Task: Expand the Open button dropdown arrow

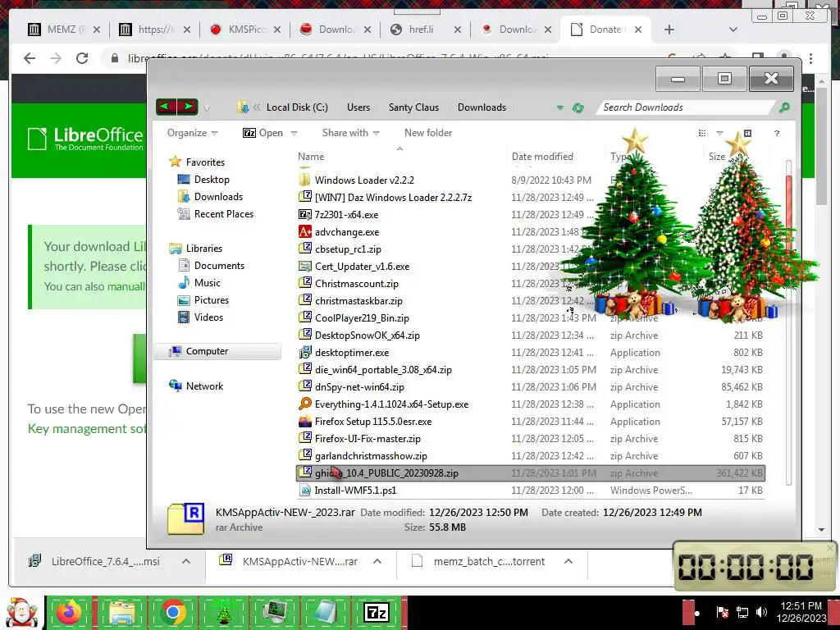Action: [x=294, y=133]
